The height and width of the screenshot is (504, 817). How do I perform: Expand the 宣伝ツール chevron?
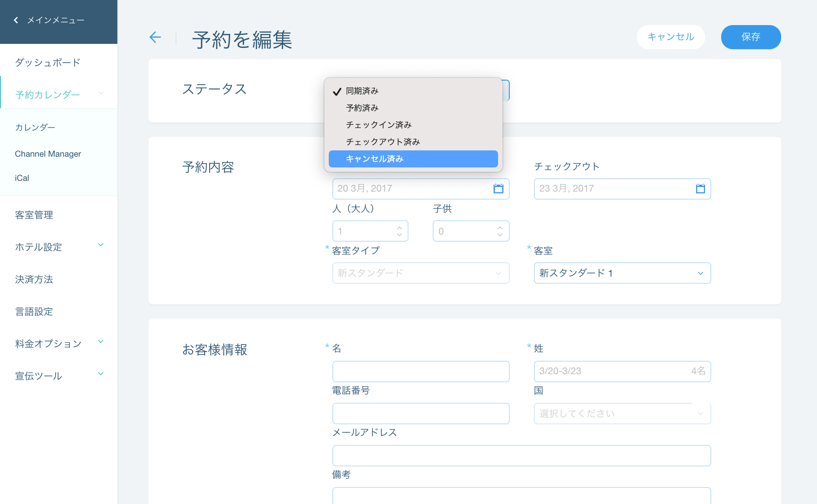coord(101,374)
